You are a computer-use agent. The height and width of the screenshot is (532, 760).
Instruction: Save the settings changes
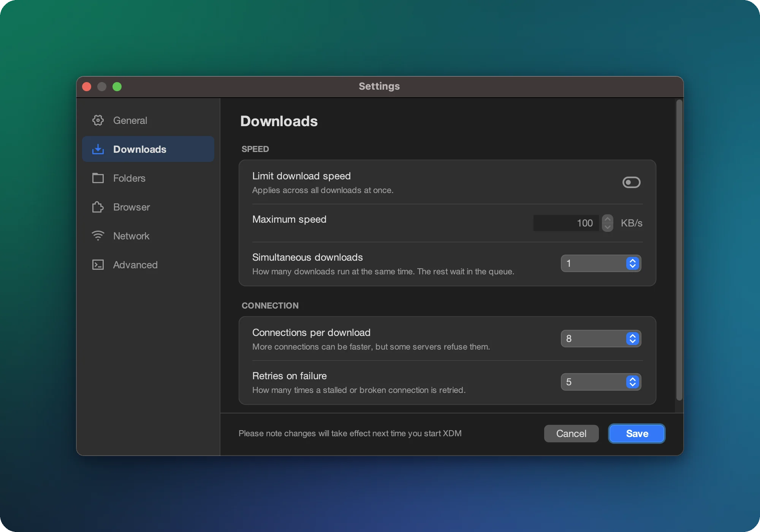(x=637, y=434)
